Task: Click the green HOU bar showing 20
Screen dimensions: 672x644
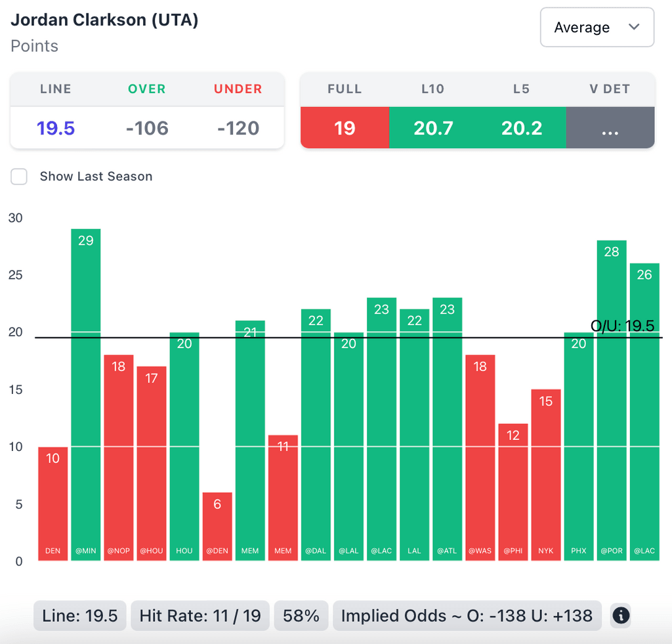Action: point(184,446)
